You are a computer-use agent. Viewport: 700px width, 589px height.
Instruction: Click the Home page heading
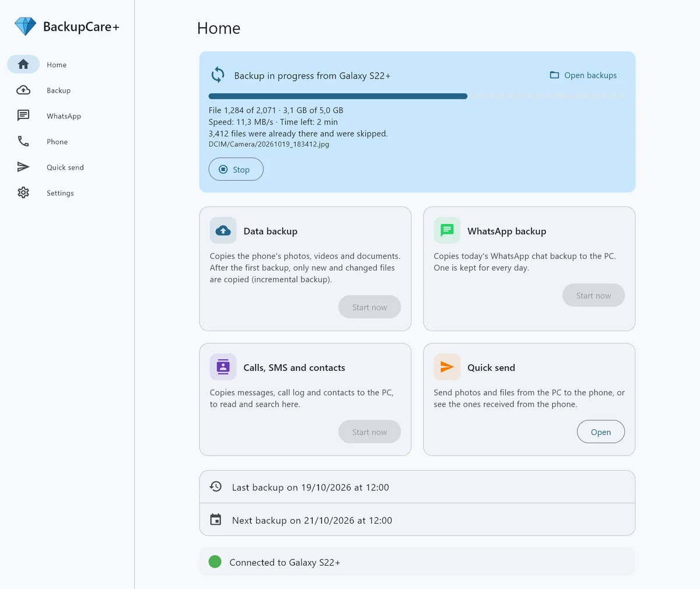[219, 28]
